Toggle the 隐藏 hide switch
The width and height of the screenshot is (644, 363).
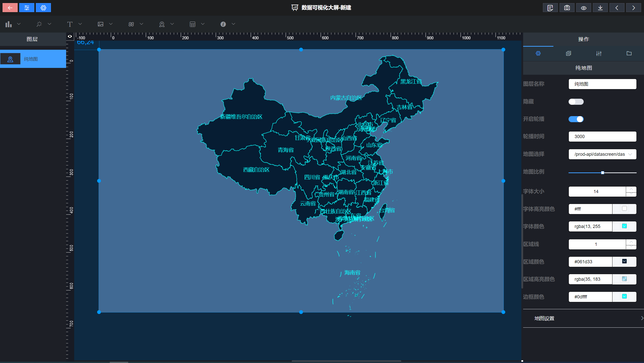(x=576, y=102)
